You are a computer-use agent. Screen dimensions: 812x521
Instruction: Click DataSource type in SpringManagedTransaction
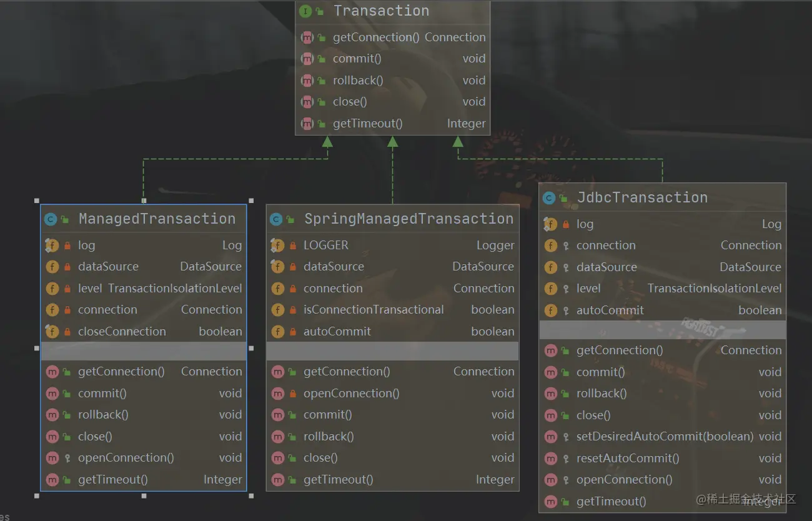(483, 267)
